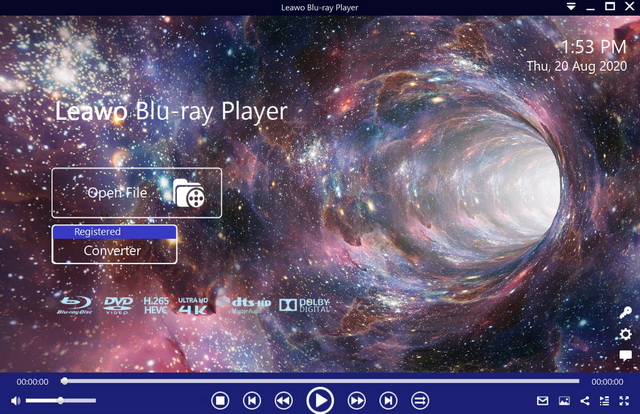Click the Stop playback button

click(220, 401)
